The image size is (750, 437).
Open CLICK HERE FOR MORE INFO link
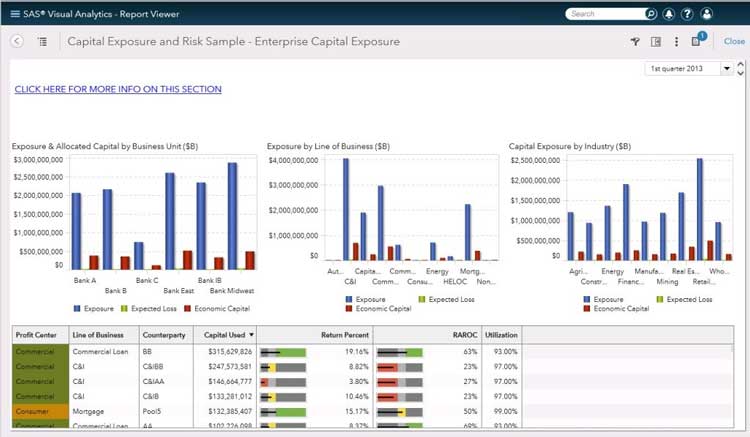coord(118,89)
